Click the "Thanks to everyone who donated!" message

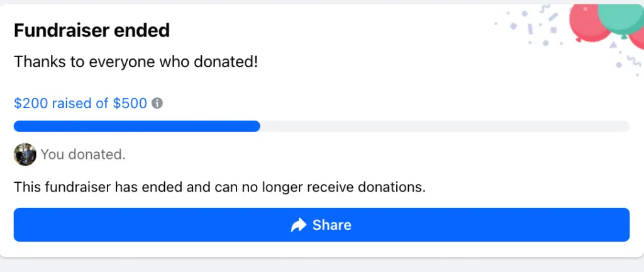(x=136, y=62)
